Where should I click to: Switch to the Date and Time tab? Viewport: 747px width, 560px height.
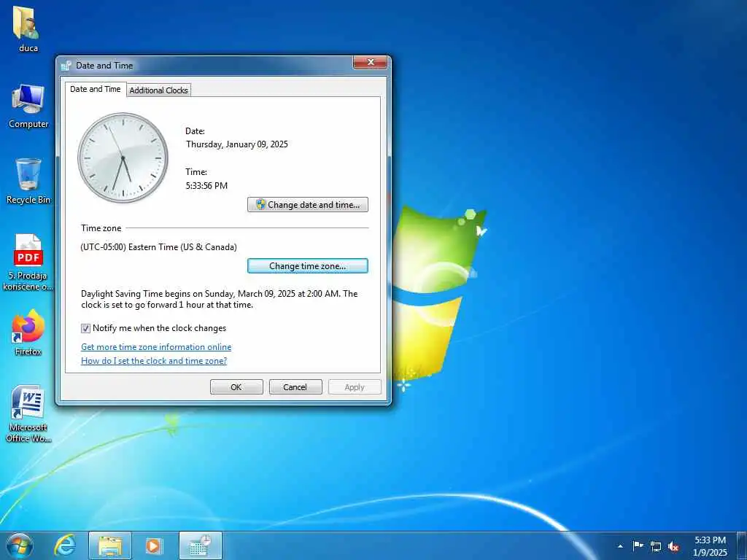[x=96, y=89]
